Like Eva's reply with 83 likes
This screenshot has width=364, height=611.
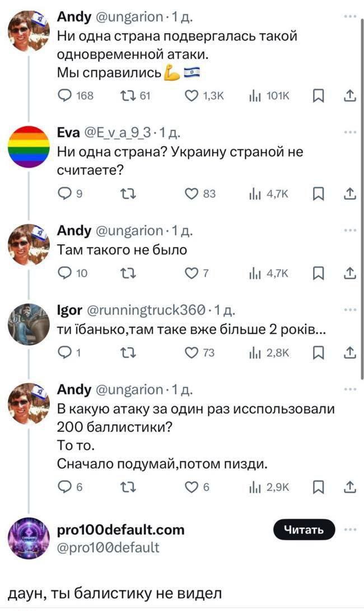pyautogui.click(x=192, y=194)
